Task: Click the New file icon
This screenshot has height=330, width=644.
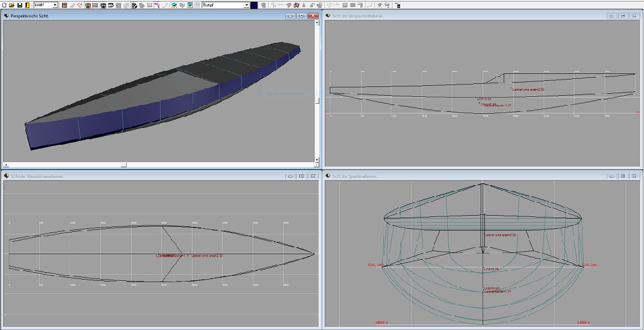Action: coord(4,5)
